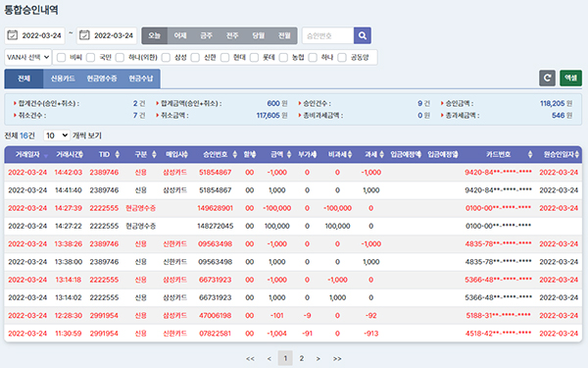
Task: Sort table by TID column arrows
Action: pyautogui.click(x=117, y=154)
